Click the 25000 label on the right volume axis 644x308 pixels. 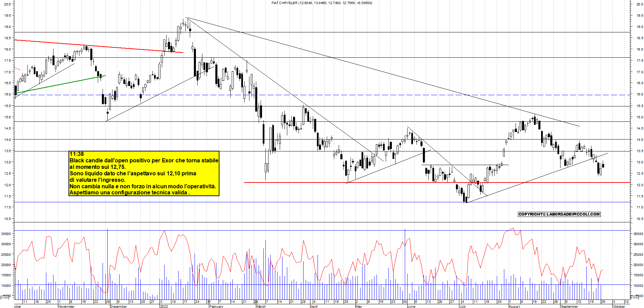[x=638, y=254]
